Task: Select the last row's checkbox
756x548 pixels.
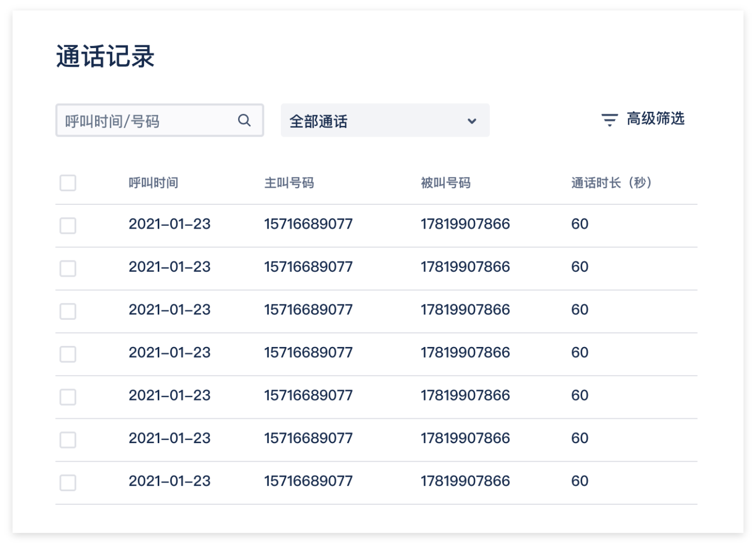Action: 68,483
